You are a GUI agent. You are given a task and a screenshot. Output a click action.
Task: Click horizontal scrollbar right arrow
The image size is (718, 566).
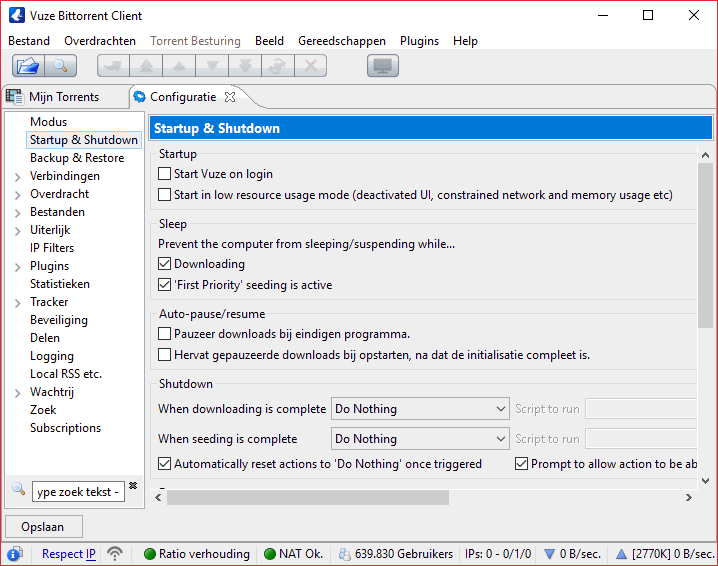pyautogui.click(x=689, y=497)
